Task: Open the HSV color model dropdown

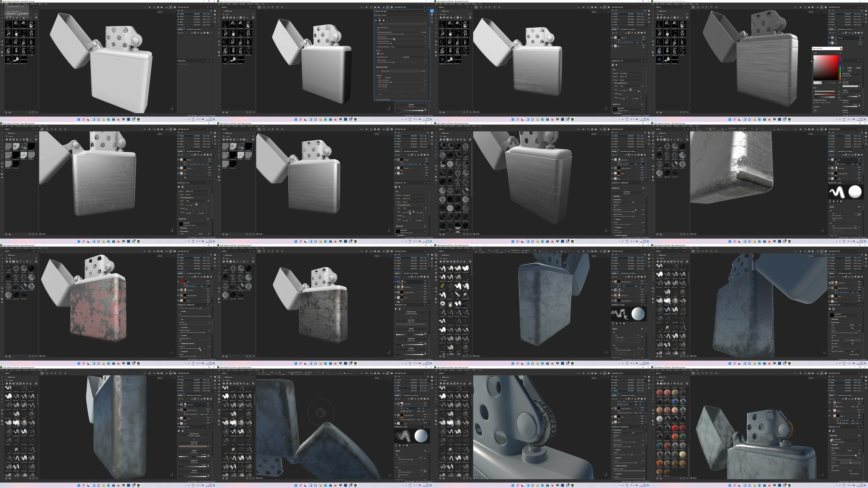Action: (815, 88)
